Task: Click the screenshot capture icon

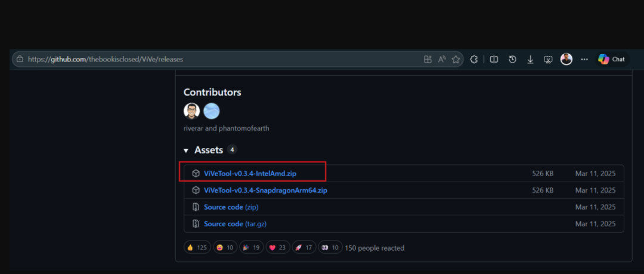Action: click(x=549, y=60)
